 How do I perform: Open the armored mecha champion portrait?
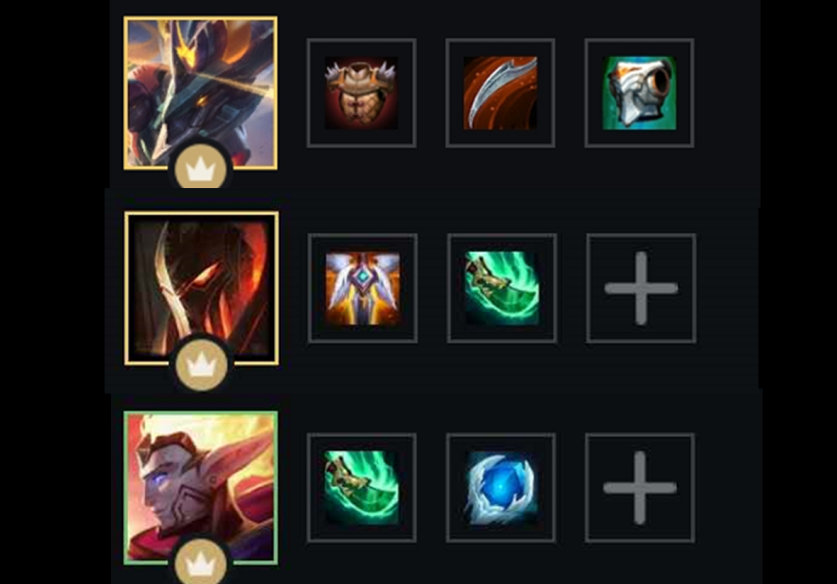(200, 93)
